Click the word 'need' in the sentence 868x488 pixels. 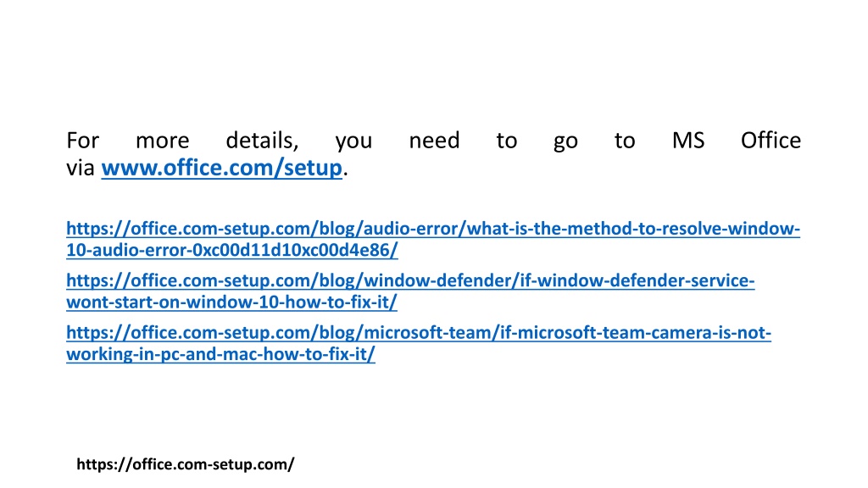[435, 141]
